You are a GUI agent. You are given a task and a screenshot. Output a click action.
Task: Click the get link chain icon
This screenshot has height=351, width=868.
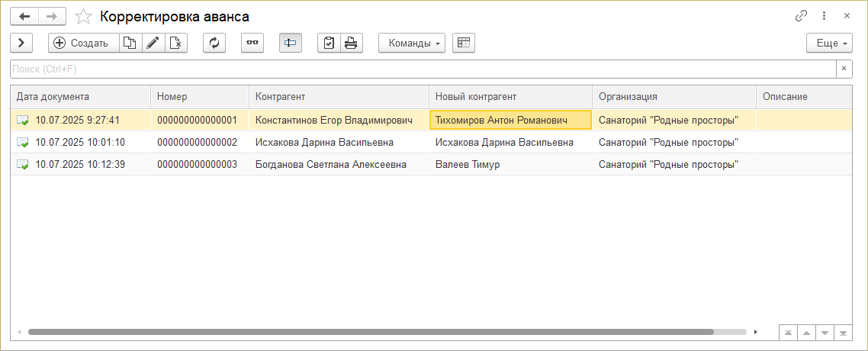point(802,16)
